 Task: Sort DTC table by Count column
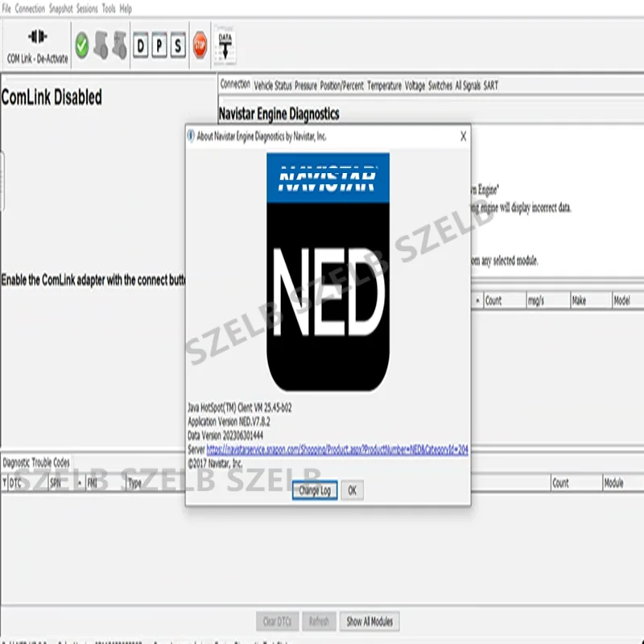(x=576, y=483)
